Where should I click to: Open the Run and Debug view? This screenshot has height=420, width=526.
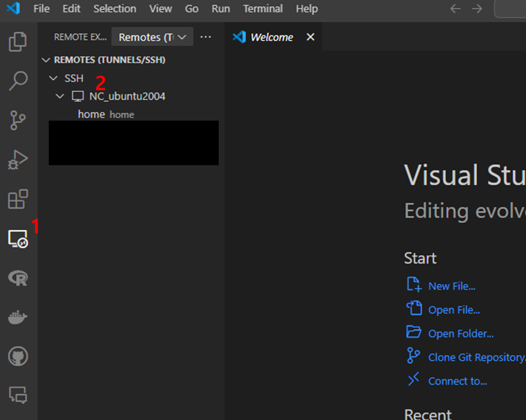[18, 160]
